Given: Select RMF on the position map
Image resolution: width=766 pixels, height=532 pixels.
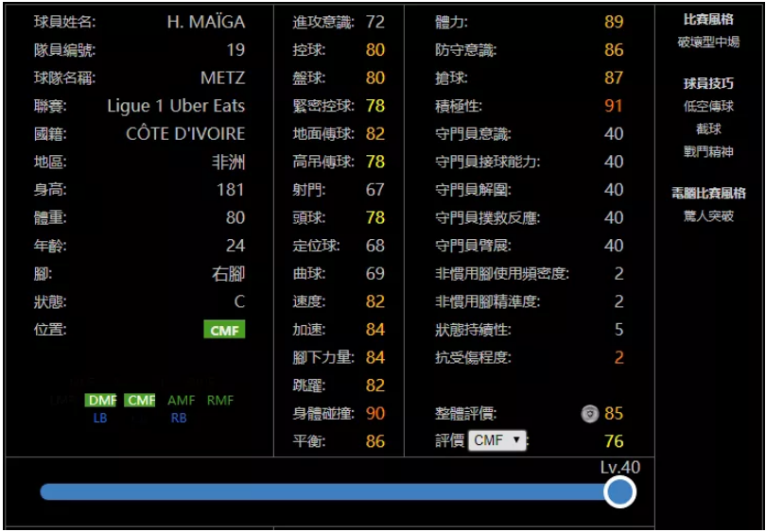Looking at the screenshot, I should point(220,401).
